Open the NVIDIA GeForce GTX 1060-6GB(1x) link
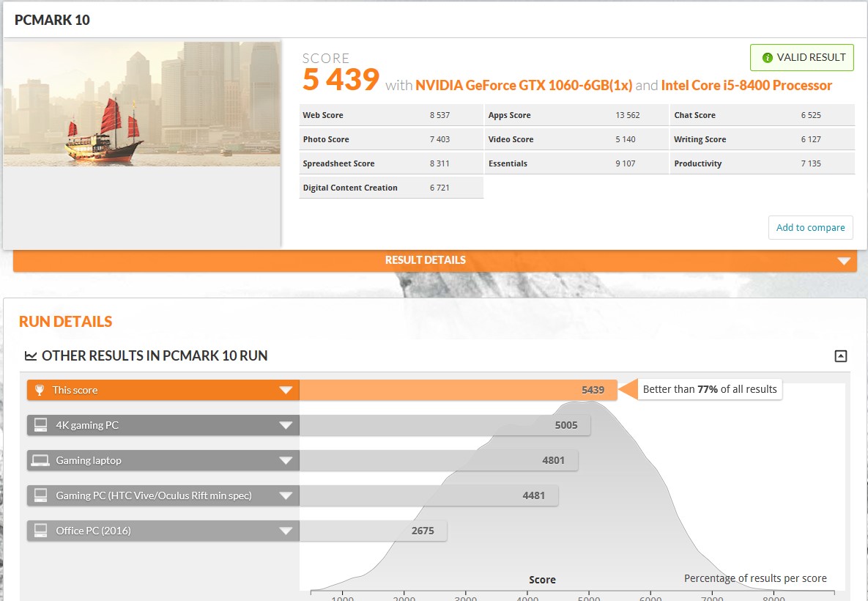 click(524, 85)
